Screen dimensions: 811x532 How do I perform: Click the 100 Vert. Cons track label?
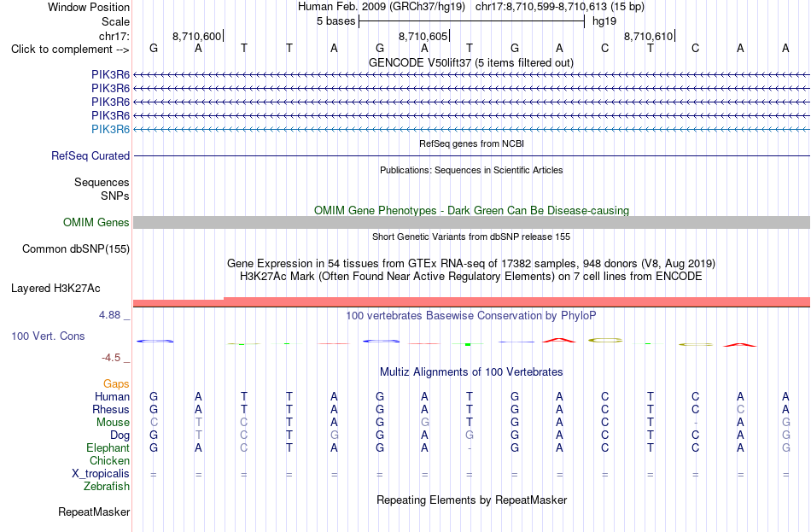pyautogui.click(x=48, y=336)
